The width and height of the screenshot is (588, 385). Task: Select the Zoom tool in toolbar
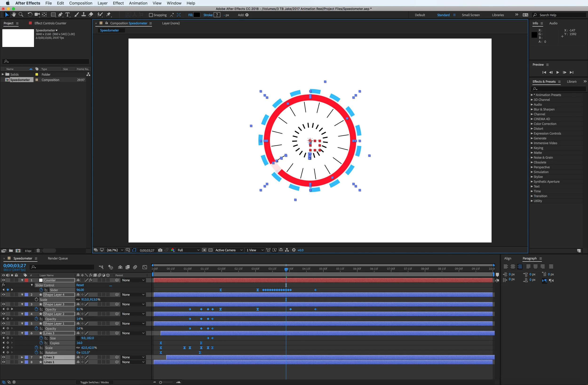(21, 15)
